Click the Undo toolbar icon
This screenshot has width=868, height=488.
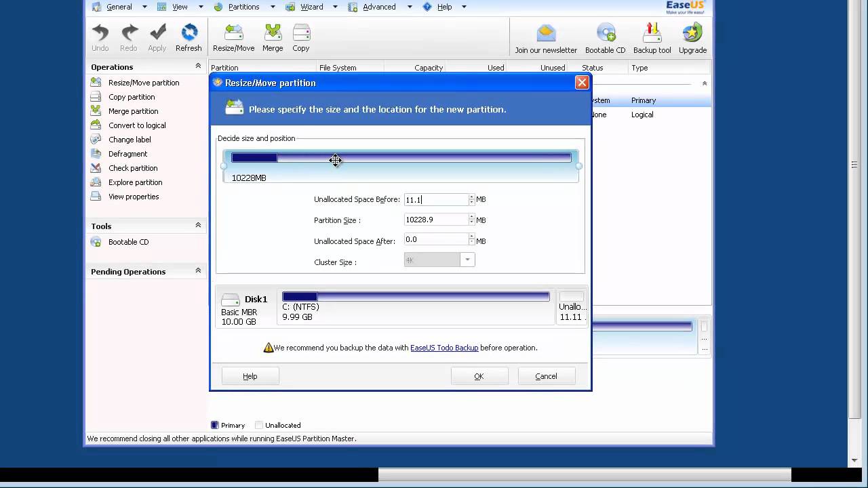coord(100,32)
